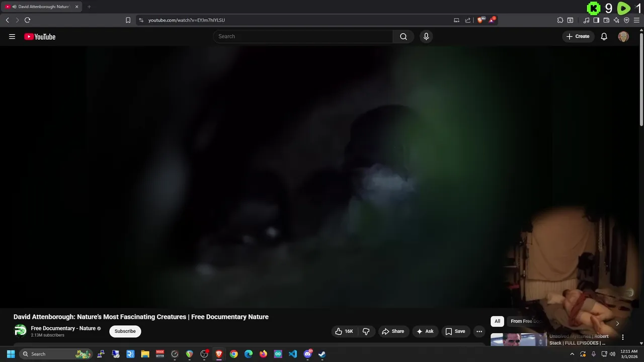Open the Brave Wallet icon
The width and height of the screenshot is (644, 362).
(606, 20)
